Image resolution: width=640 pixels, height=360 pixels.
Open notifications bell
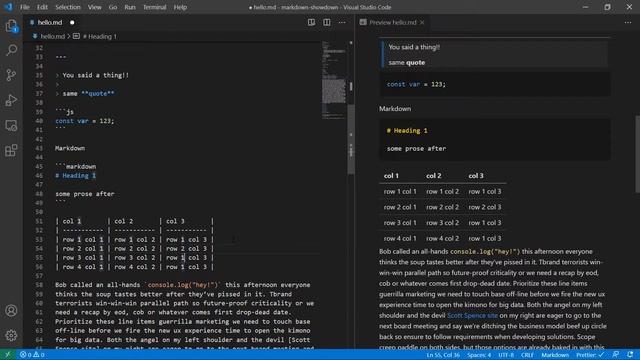pyautogui.click(x=631, y=355)
